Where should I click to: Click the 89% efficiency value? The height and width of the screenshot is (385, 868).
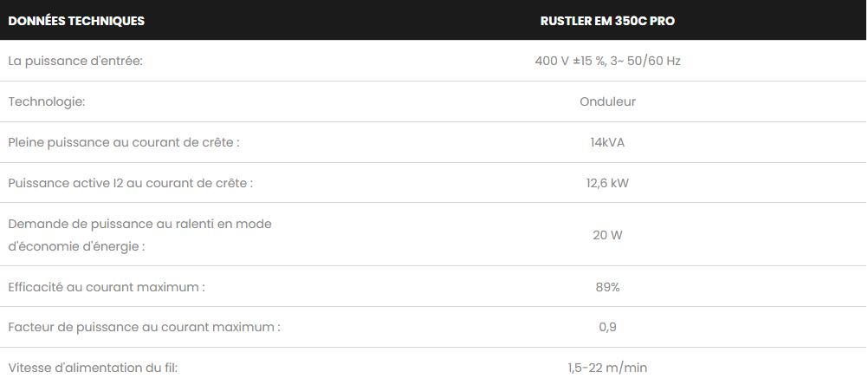point(607,287)
